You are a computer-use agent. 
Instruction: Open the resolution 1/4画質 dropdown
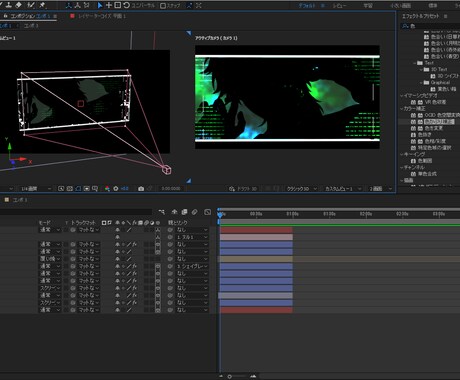pyautogui.click(x=36, y=189)
